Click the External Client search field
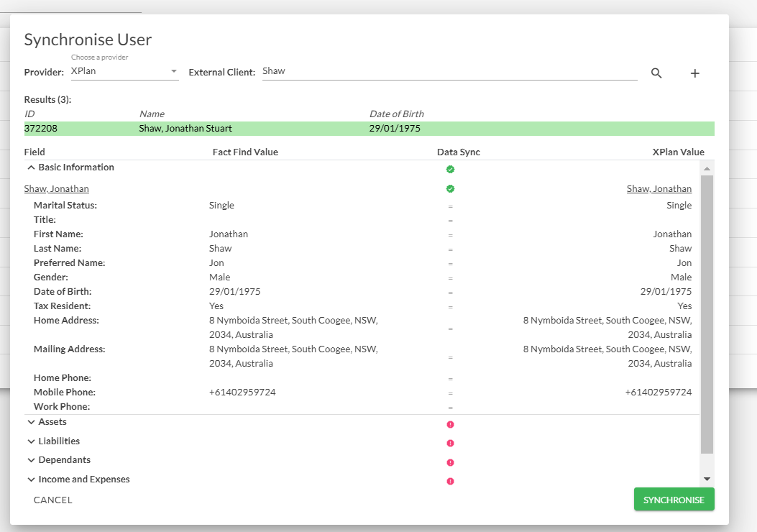This screenshot has height=532, width=757. click(x=449, y=71)
